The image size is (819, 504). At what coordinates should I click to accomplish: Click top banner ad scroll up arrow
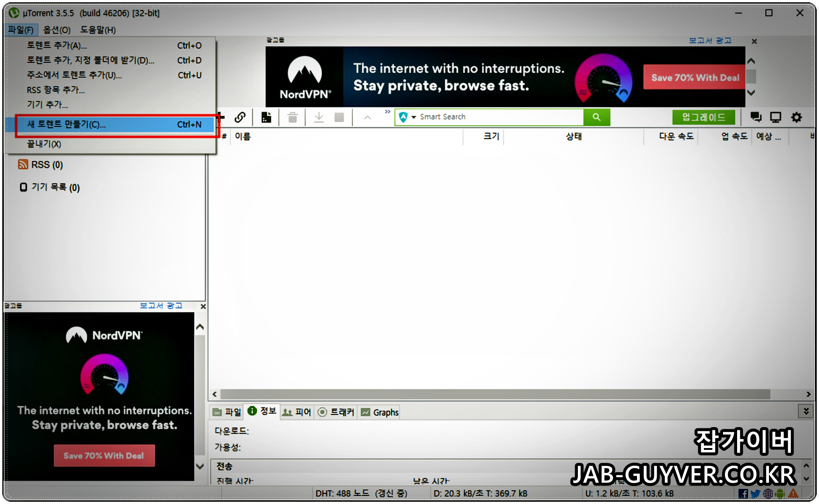pyautogui.click(x=751, y=60)
